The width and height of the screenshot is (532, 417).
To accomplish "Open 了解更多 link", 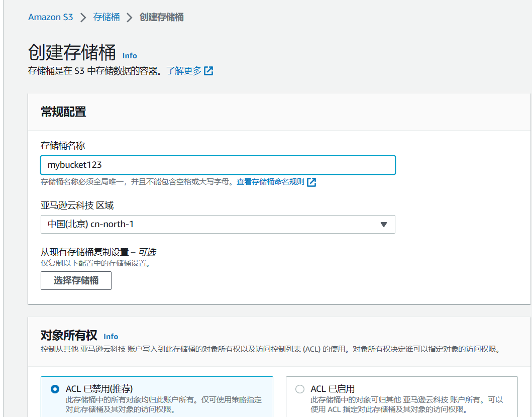I will tap(184, 70).
